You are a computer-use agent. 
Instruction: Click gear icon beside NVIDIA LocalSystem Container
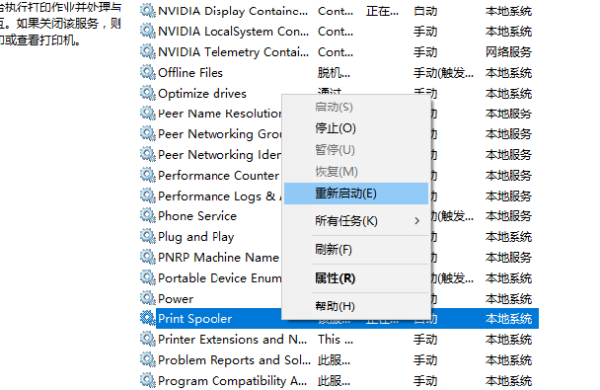point(148,31)
